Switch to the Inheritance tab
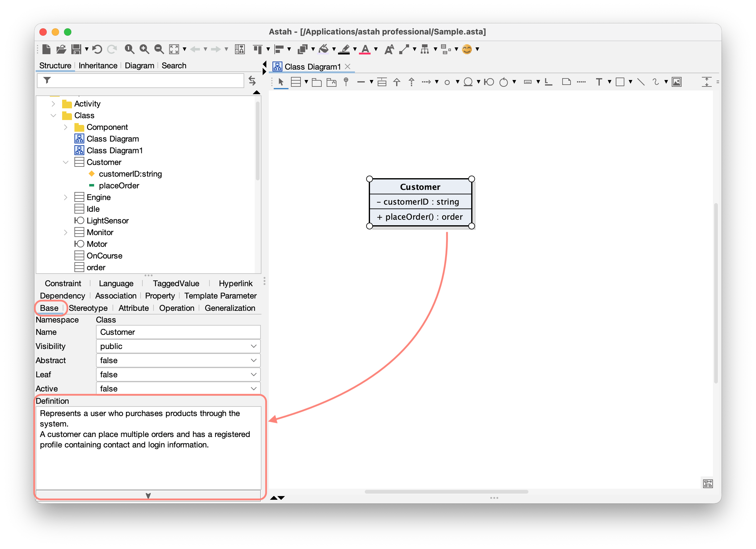This screenshot has height=549, width=756. click(x=98, y=66)
